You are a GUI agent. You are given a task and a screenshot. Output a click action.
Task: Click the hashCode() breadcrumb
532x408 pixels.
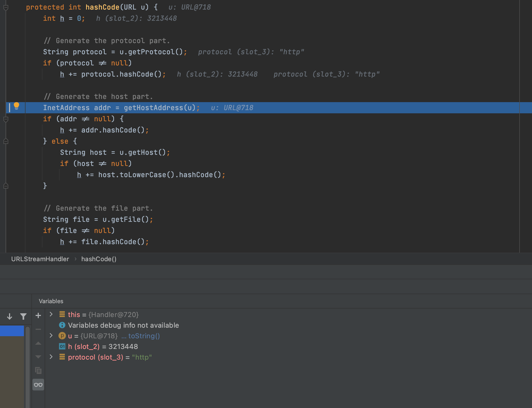pyautogui.click(x=99, y=259)
